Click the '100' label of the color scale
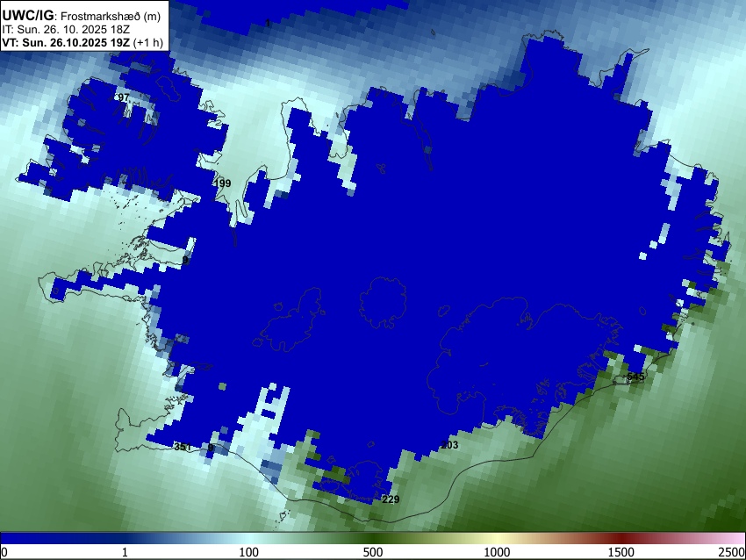Screen dimensions: 746x560 point(248,552)
